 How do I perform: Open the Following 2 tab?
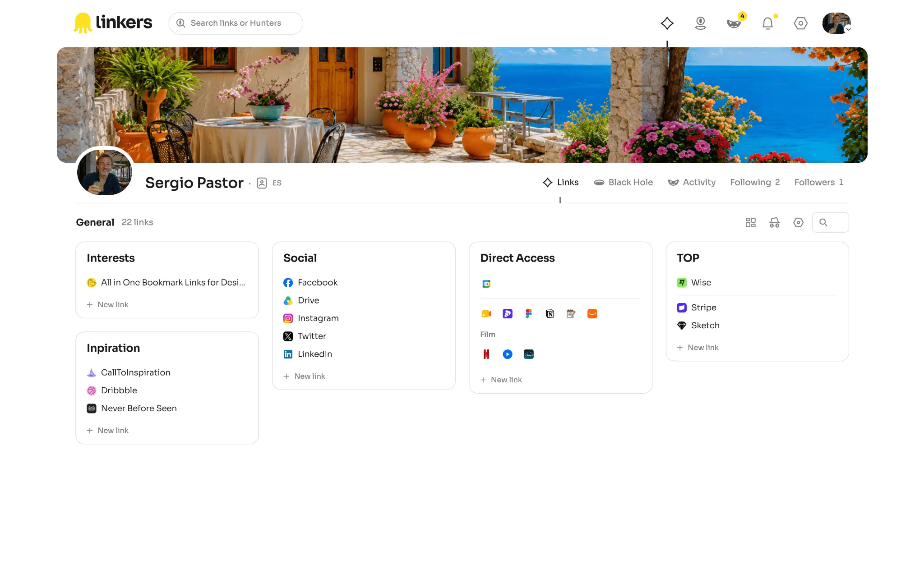pyautogui.click(x=755, y=182)
